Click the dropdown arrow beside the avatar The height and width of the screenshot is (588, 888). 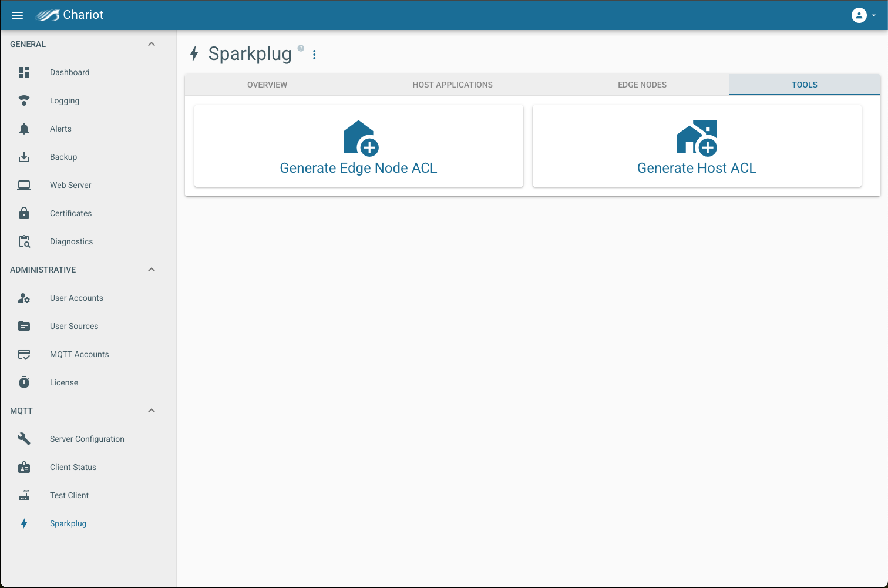tap(874, 16)
